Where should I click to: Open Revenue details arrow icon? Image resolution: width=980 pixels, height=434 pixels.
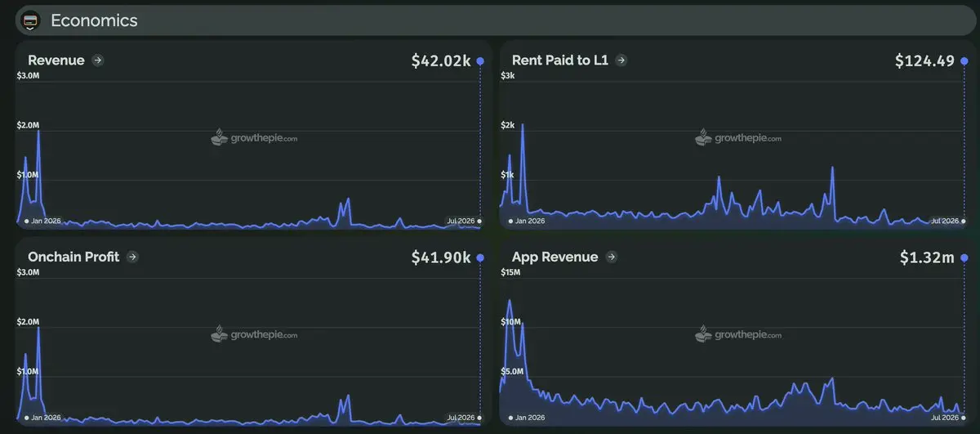tap(98, 60)
